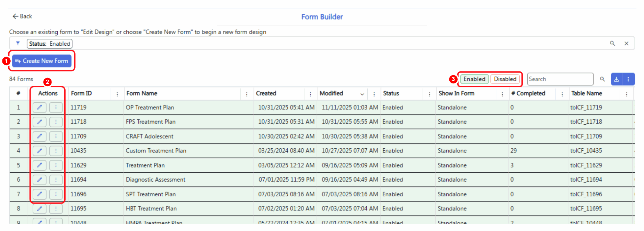The width and height of the screenshot is (644, 231).
Task: Edit the Diagnostic Assessment form
Action: pos(39,180)
